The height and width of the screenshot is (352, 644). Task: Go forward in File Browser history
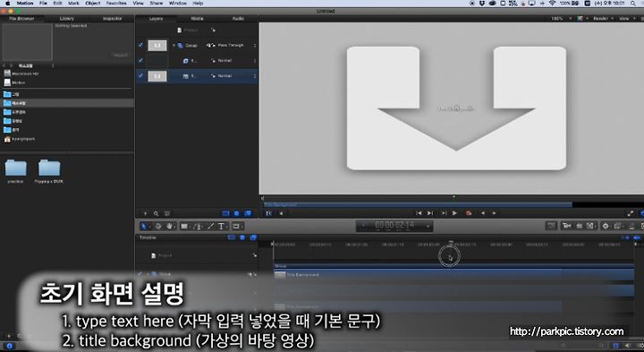click(11, 65)
